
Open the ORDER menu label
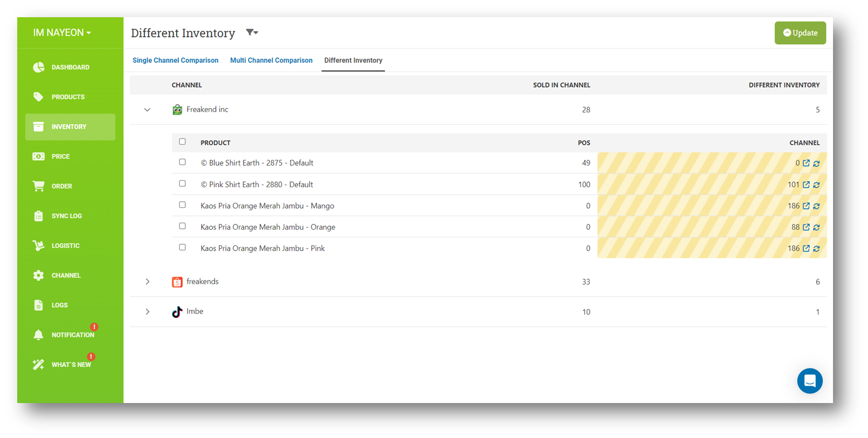(x=62, y=186)
